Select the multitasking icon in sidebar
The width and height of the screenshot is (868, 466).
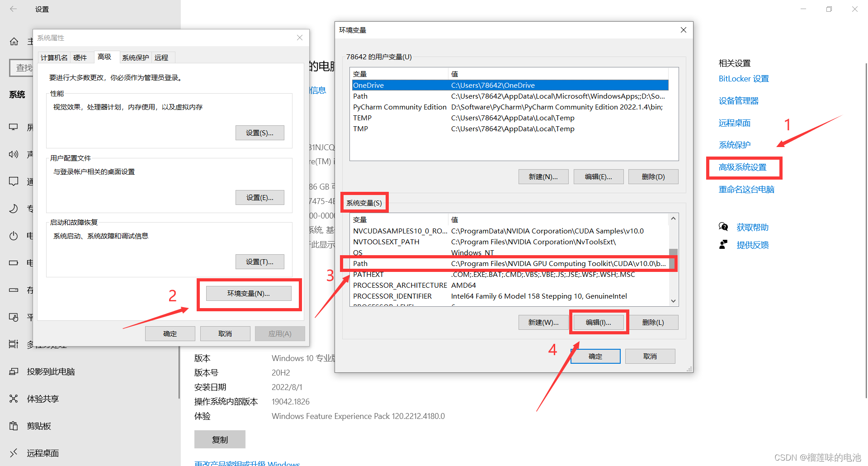[x=14, y=344]
